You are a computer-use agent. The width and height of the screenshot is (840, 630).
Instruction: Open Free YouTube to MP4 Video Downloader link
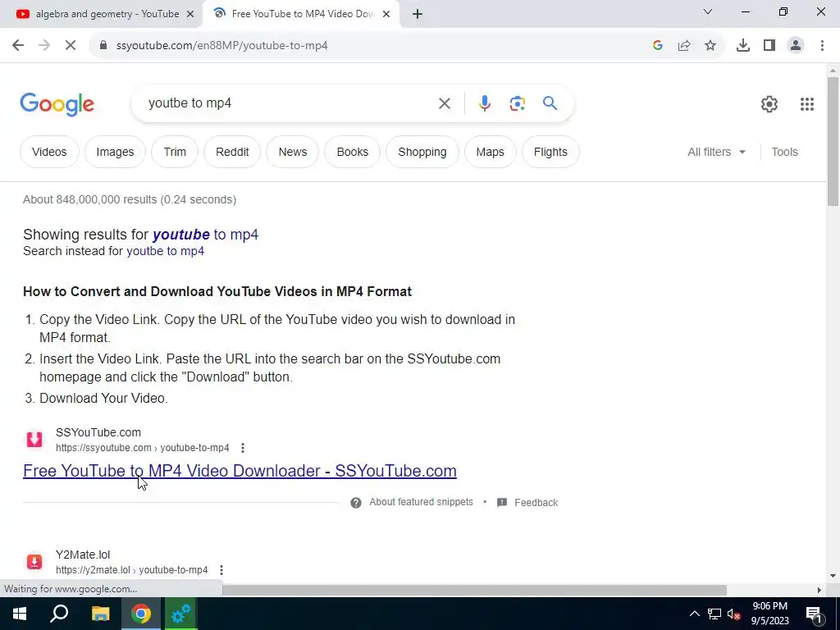click(240, 471)
